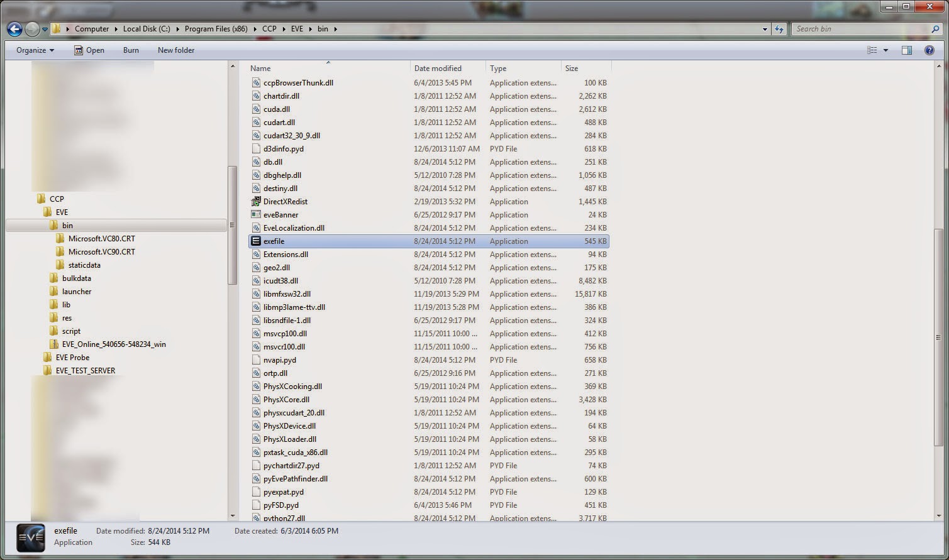Open the view options dropdown arrow
This screenshot has width=949, height=560.
[885, 50]
